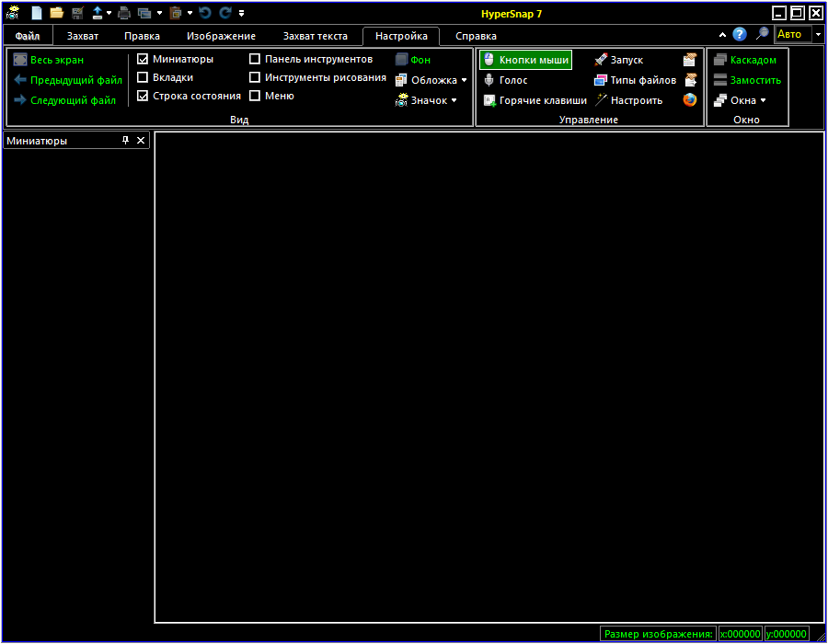The height and width of the screenshot is (644, 828).
Task: Print using the printer icon
Action: pyautogui.click(x=124, y=13)
